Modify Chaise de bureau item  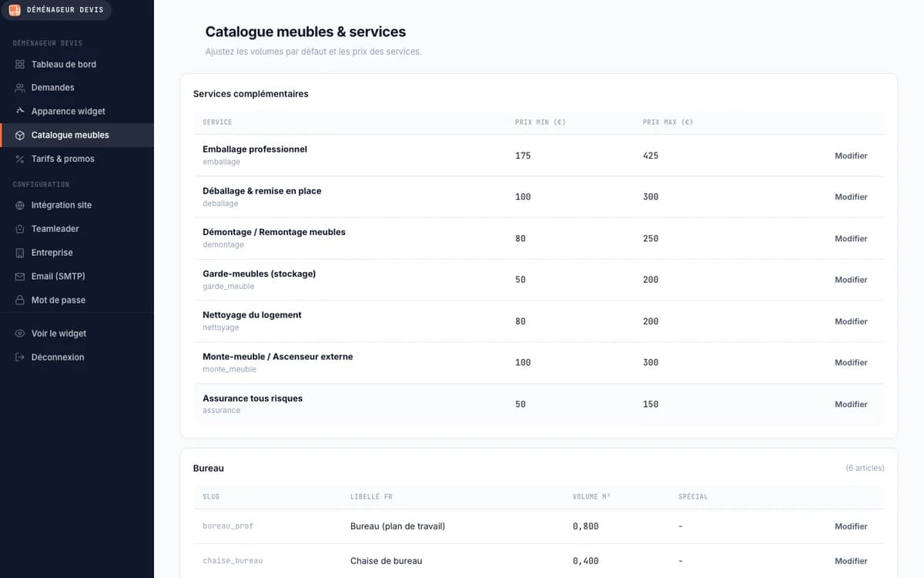tap(851, 561)
